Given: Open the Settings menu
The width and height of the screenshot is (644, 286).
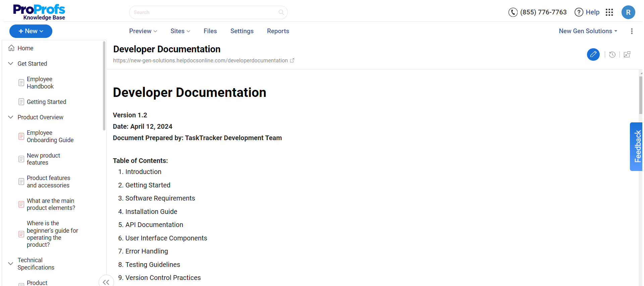Looking at the screenshot, I should [x=242, y=31].
